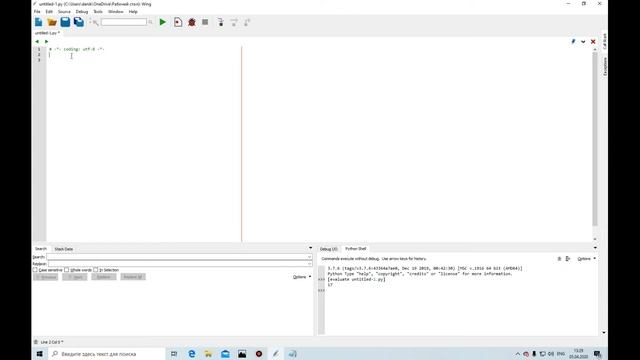This screenshot has width=640, height=360.
Task: Run the program with green play button
Action: [x=162, y=22]
